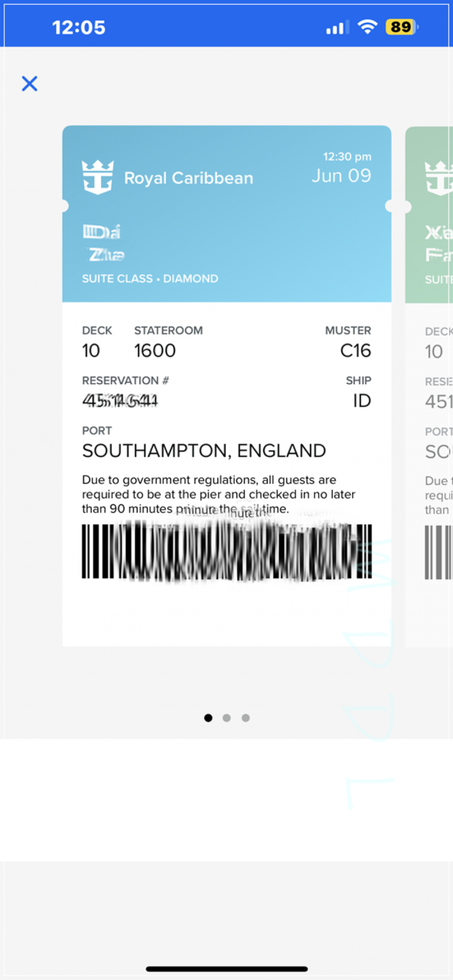Tap the blue boarding pass barcode
Image resolution: width=453 pixels, height=980 pixels.
tap(226, 552)
